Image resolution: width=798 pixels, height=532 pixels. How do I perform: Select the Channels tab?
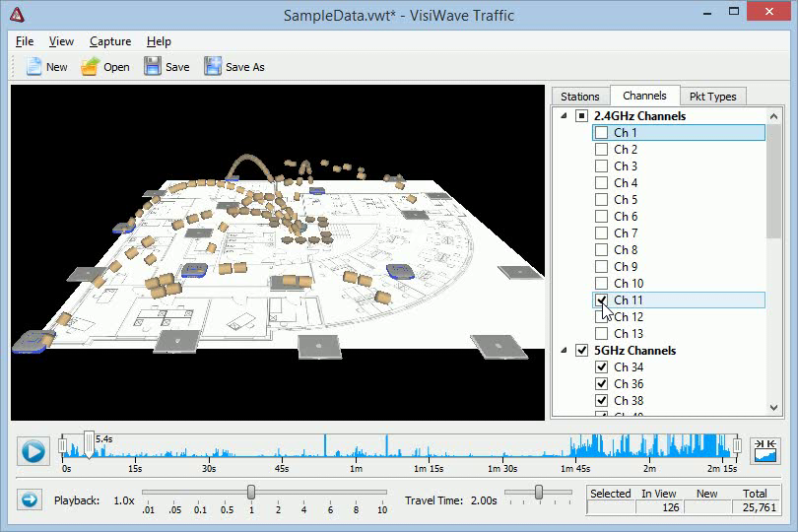[644, 96]
